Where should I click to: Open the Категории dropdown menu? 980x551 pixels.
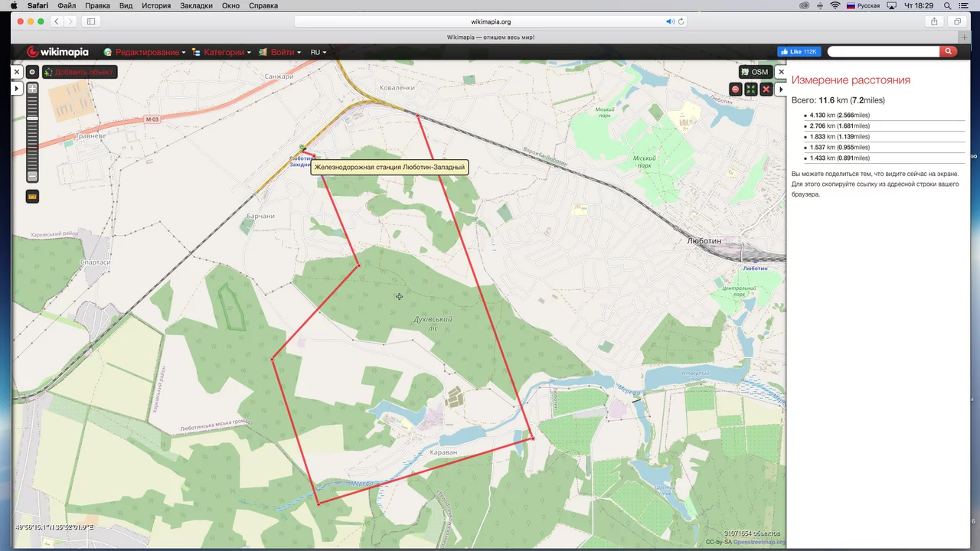click(x=221, y=52)
